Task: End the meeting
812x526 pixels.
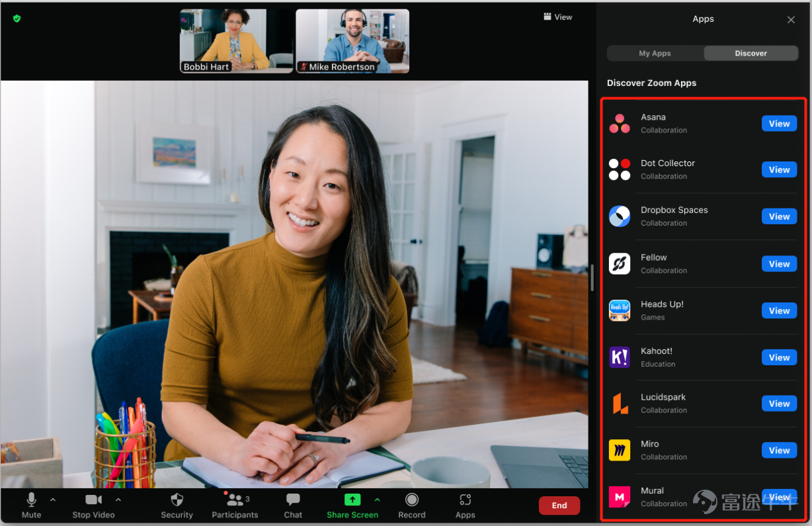Action: [559, 505]
